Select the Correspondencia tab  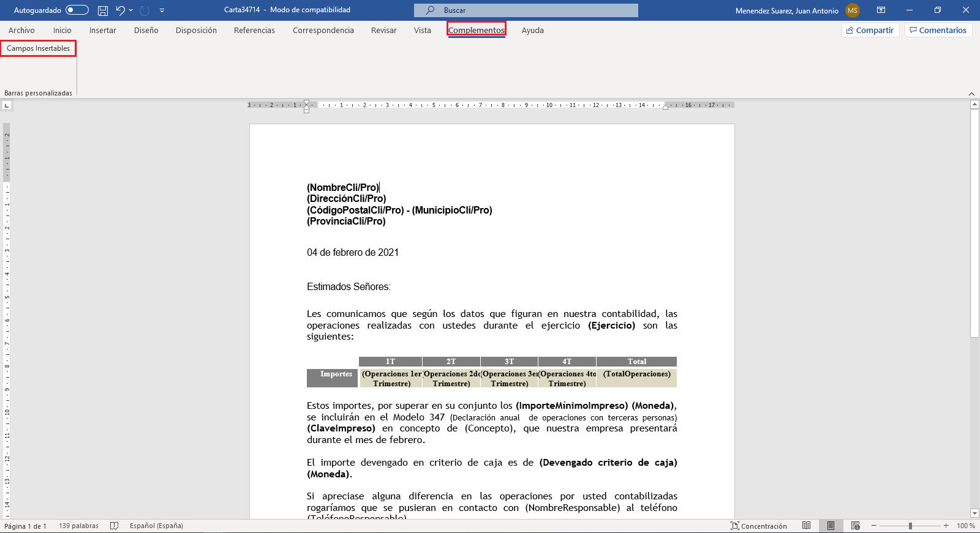pos(323,30)
